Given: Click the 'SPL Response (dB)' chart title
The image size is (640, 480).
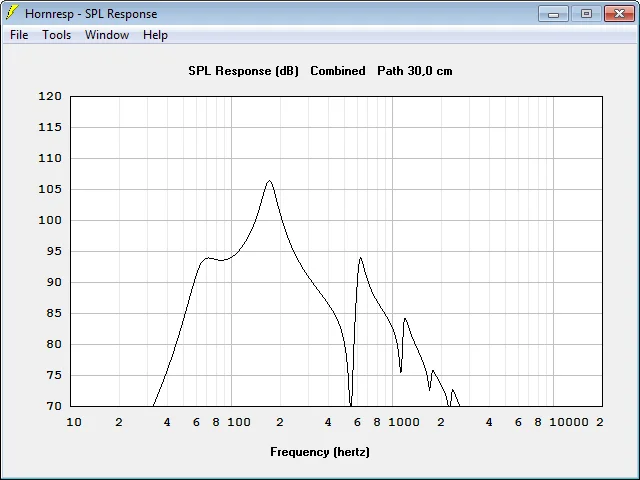Looking at the screenshot, I should [243, 71].
